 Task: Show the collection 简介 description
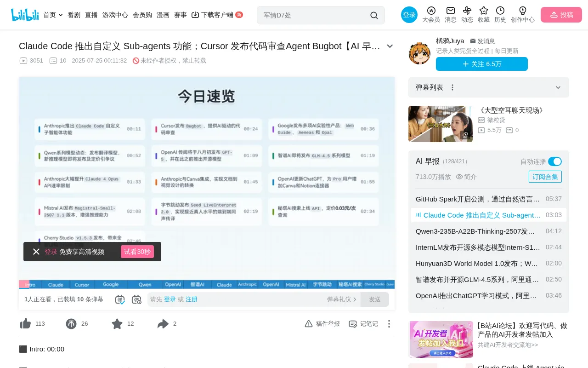(466, 177)
